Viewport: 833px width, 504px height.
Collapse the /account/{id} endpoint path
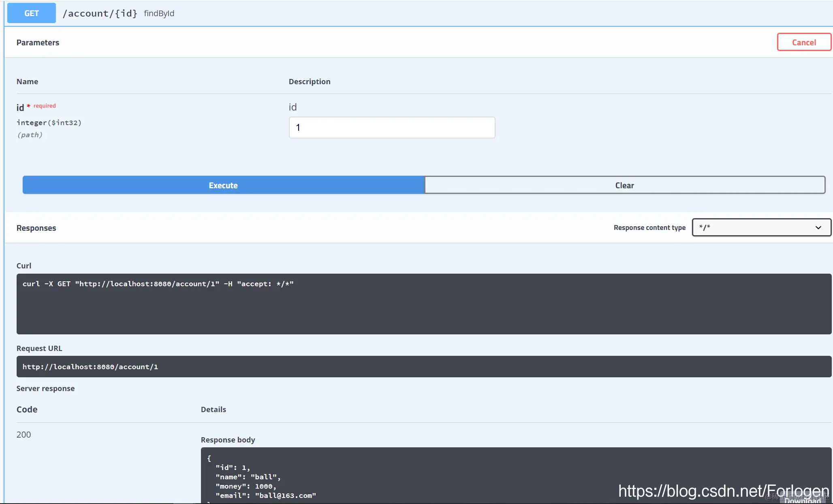[x=100, y=13]
